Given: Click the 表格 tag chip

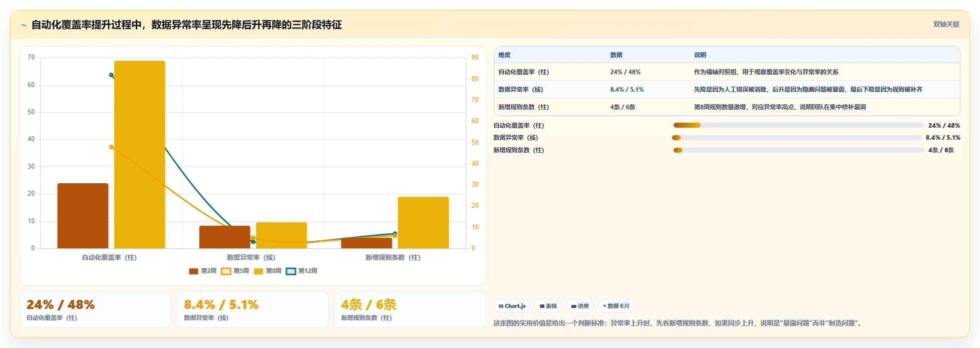Looking at the screenshot, I should click(548, 306).
